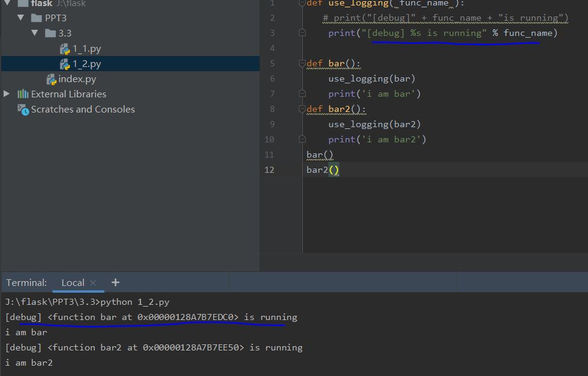Add a new terminal session
The width and height of the screenshot is (588, 376).
(116, 282)
